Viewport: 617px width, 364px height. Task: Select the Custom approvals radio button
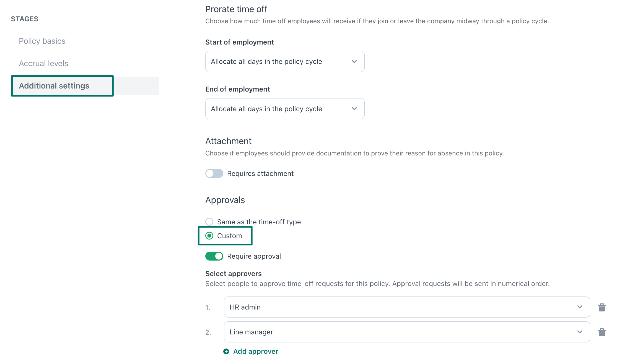click(209, 236)
